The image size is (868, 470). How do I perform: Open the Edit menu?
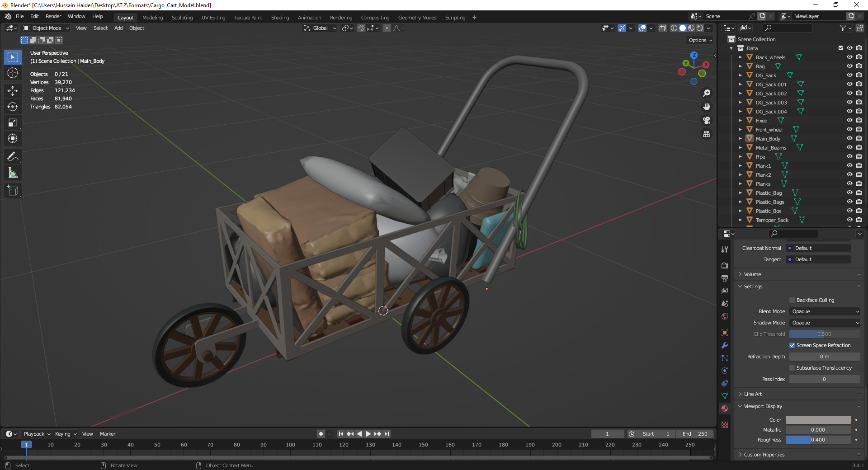coord(34,16)
